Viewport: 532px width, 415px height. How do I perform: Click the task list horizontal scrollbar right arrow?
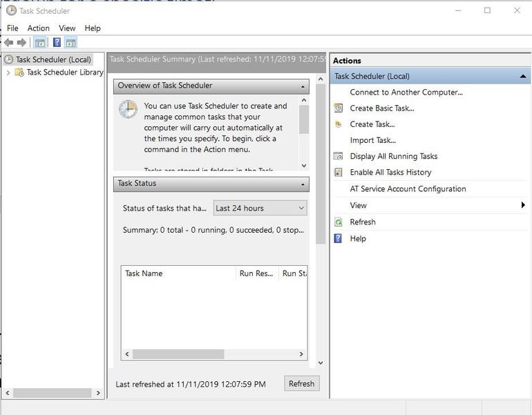point(301,354)
